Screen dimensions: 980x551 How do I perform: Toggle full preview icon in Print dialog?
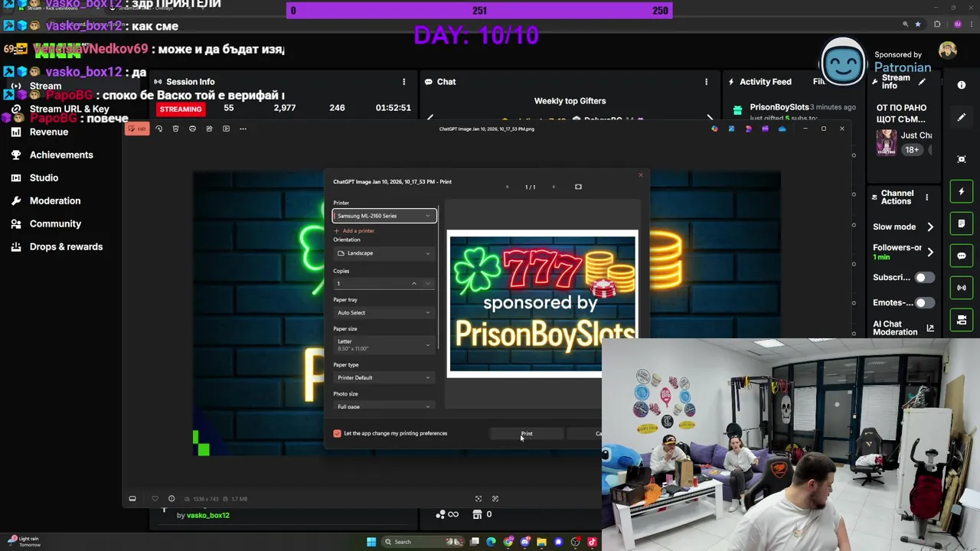(x=578, y=187)
